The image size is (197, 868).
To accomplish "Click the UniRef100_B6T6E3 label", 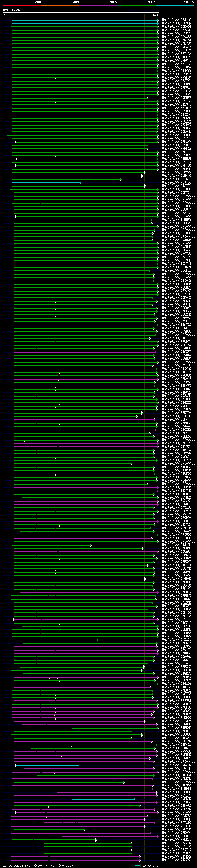I will coord(177,179).
